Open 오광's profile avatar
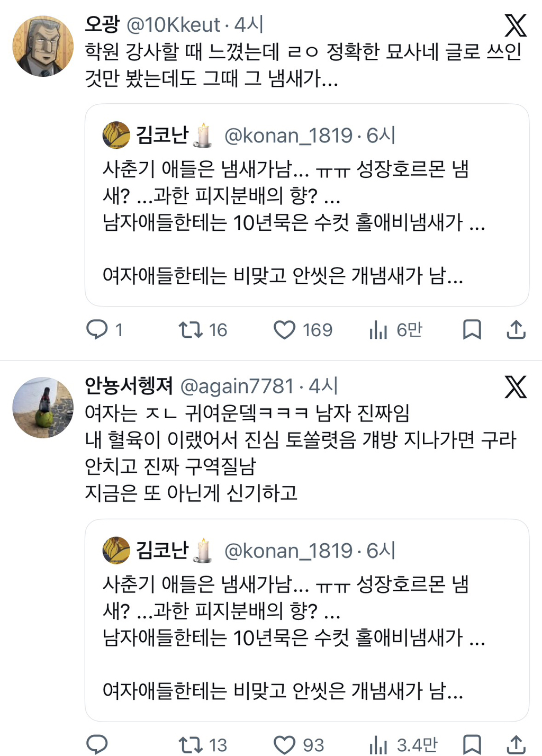The width and height of the screenshot is (542, 756). pos(43,46)
